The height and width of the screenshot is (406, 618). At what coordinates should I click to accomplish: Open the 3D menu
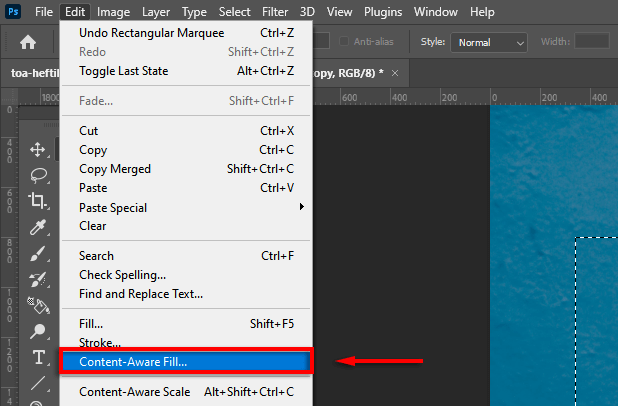tap(307, 12)
